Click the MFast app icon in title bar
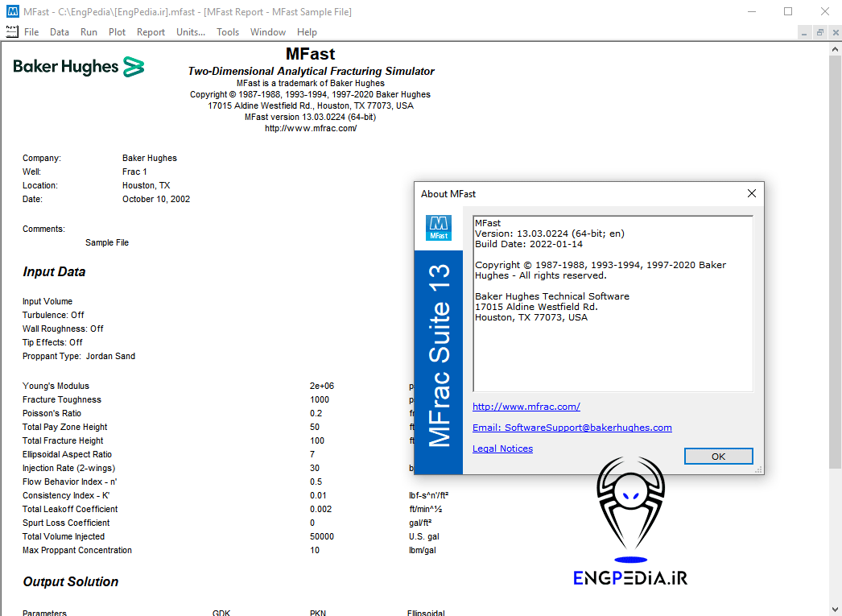The height and width of the screenshot is (616, 842). 12,11
